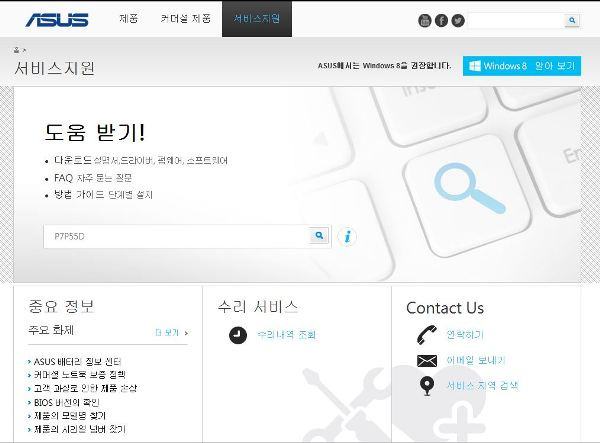This screenshot has height=443, width=600.
Task: Click the header search magnifier button
Action: click(x=572, y=20)
